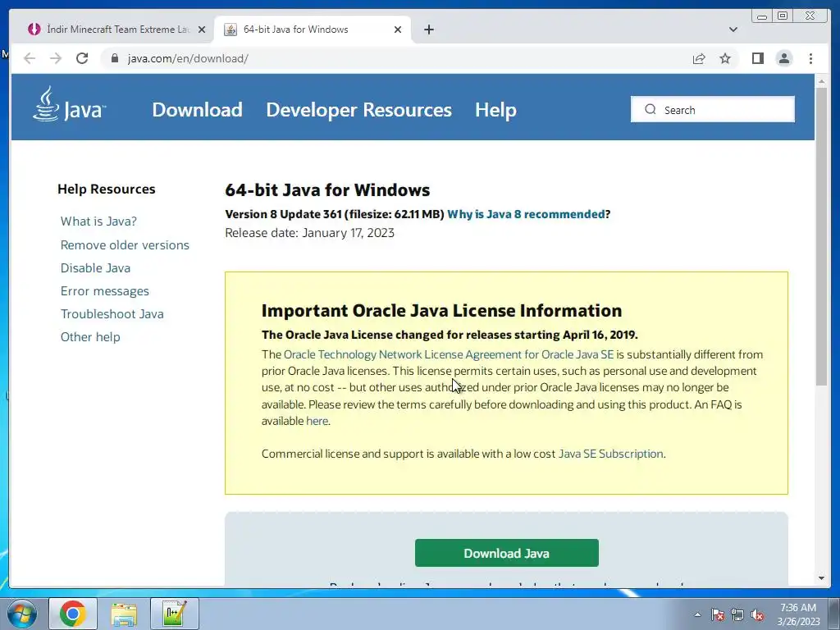
Task: Click the Help Resources heading
Action: pyautogui.click(x=106, y=189)
